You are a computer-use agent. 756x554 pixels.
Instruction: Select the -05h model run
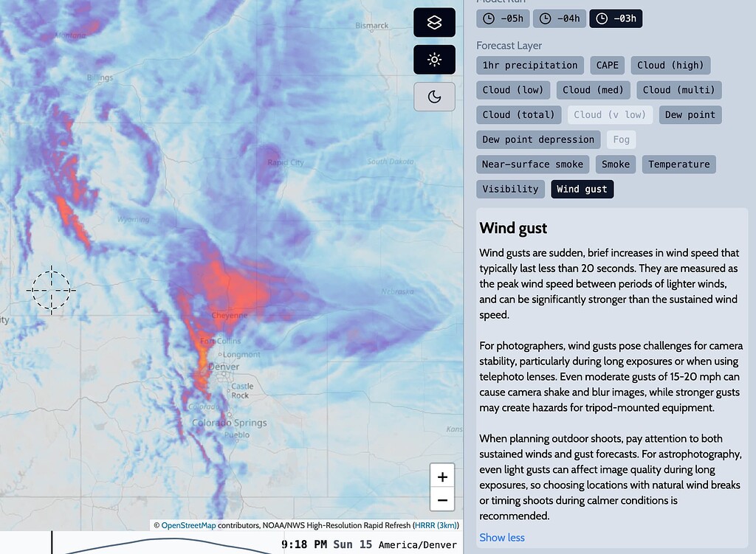(x=503, y=18)
